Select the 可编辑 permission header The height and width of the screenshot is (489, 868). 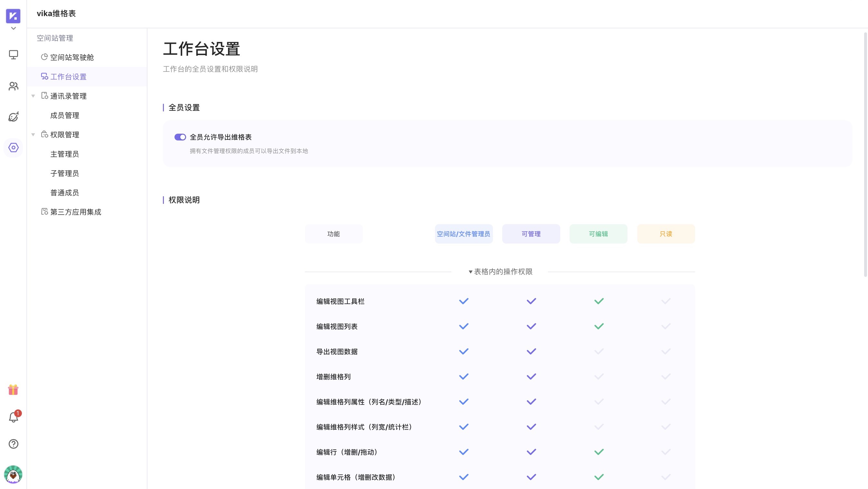pos(599,234)
